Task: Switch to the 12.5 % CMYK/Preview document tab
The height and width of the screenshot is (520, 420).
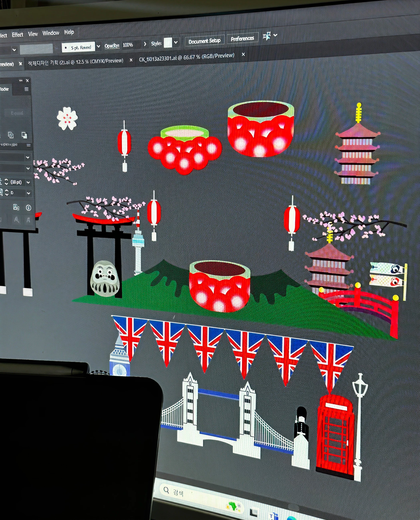Action: pos(75,62)
